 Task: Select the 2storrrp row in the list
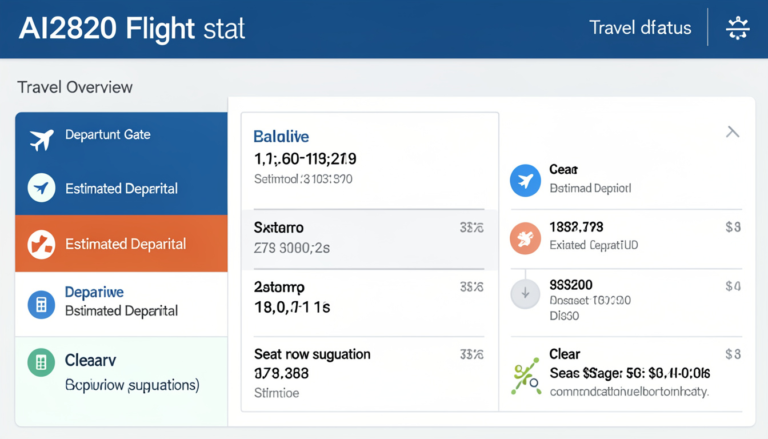369,297
